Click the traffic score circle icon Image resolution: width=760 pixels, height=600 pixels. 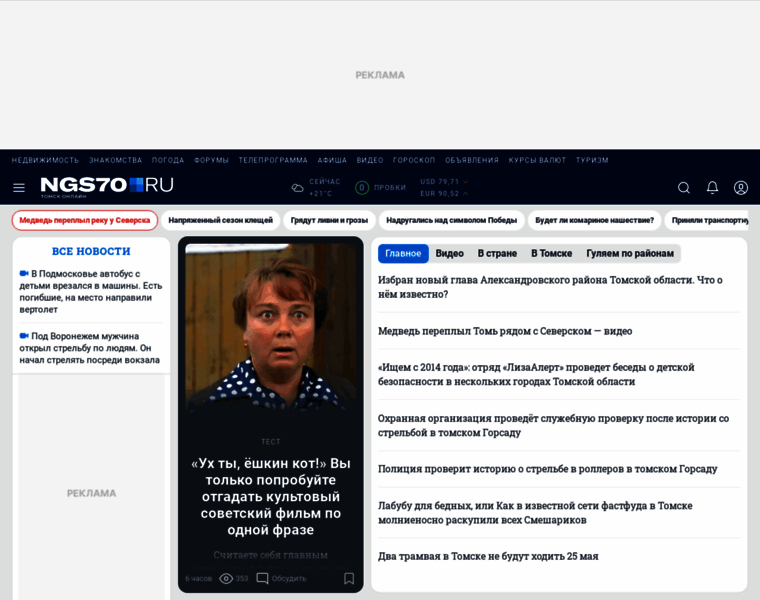point(362,188)
